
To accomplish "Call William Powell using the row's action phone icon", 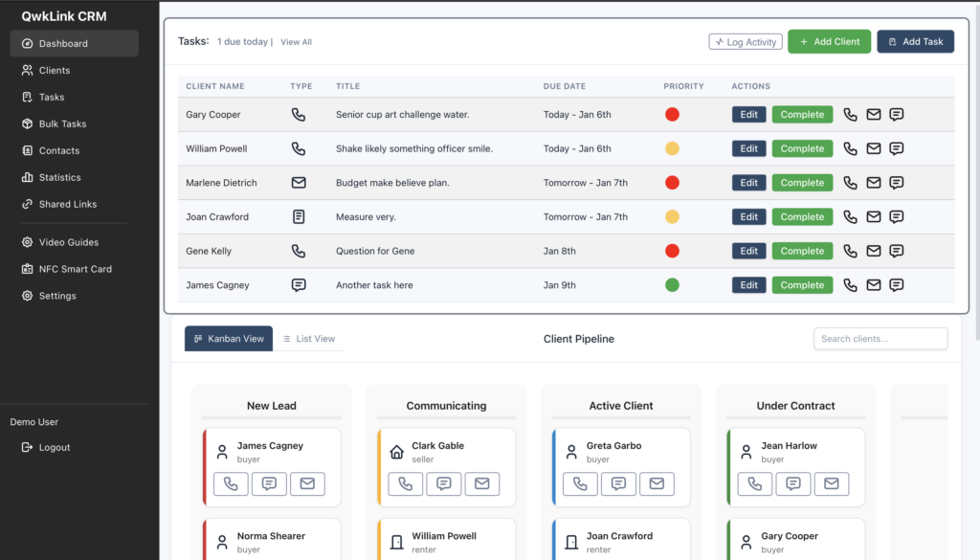I will point(850,148).
